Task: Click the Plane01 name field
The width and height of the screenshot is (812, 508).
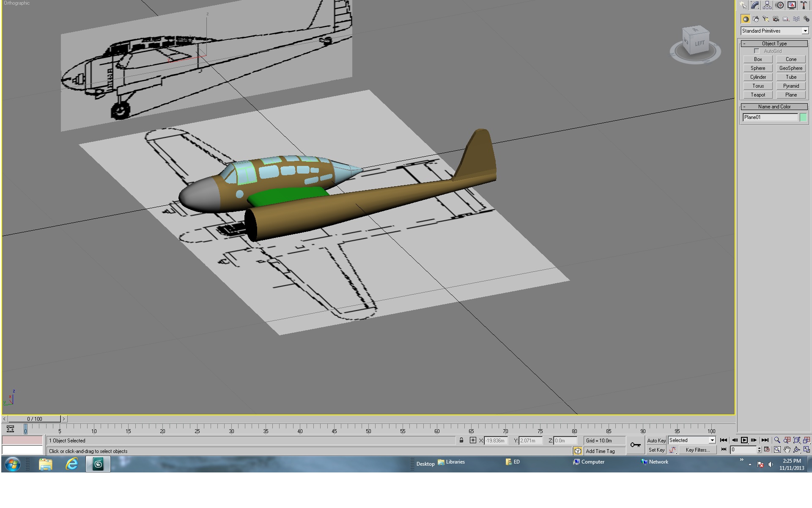Action: tap(770, 117)
